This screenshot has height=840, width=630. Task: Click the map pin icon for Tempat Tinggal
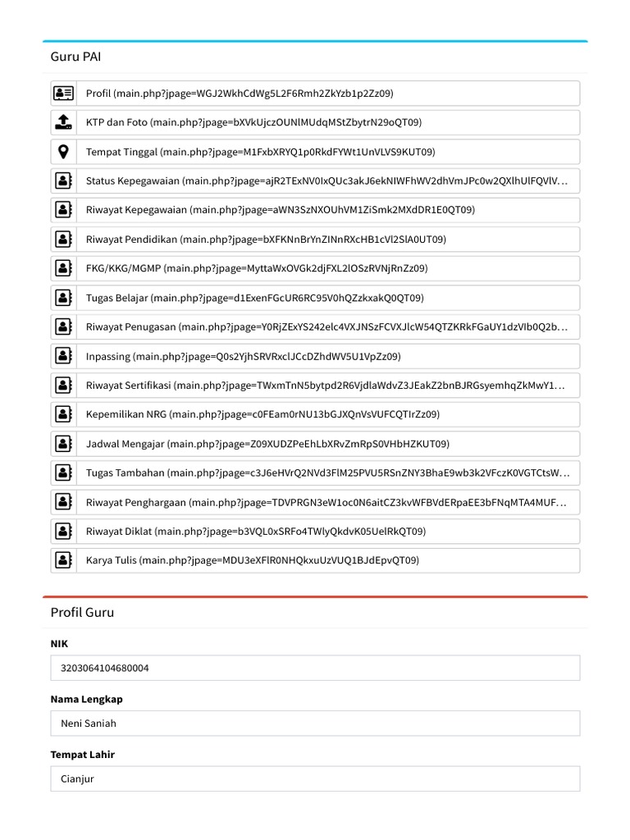[x=63, y=152]
